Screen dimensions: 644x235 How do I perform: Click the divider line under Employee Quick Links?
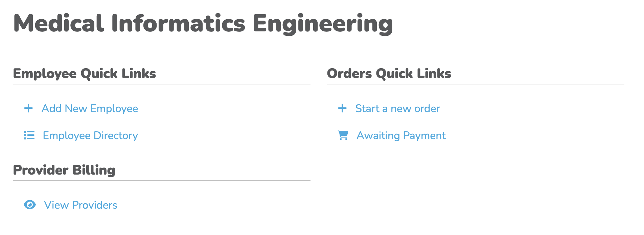point(162,84)
